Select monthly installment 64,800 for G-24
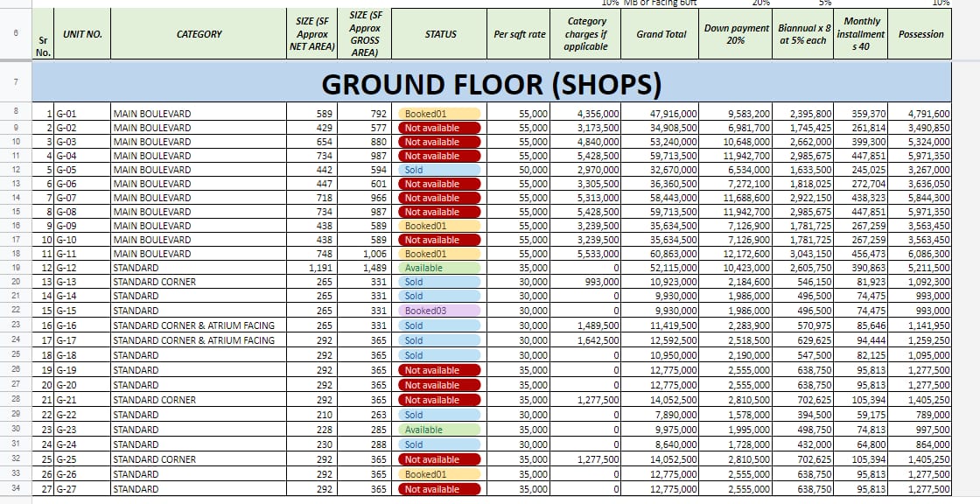The image size is (980, 504). point(861,444)
